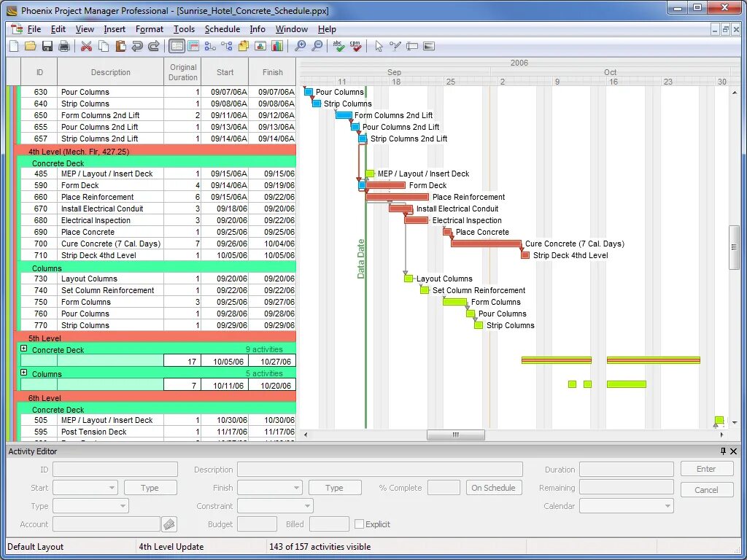Expand the 5th Level Concrete Deck group
Image resolution: width=747 pixels, height=560 pixels.
click(24, 349)
